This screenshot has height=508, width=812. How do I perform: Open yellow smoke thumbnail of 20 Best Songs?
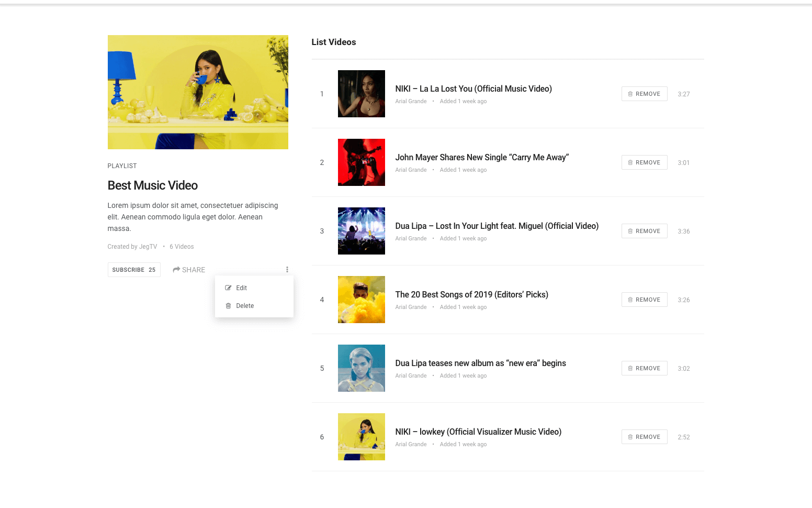(x=361, y=300)
